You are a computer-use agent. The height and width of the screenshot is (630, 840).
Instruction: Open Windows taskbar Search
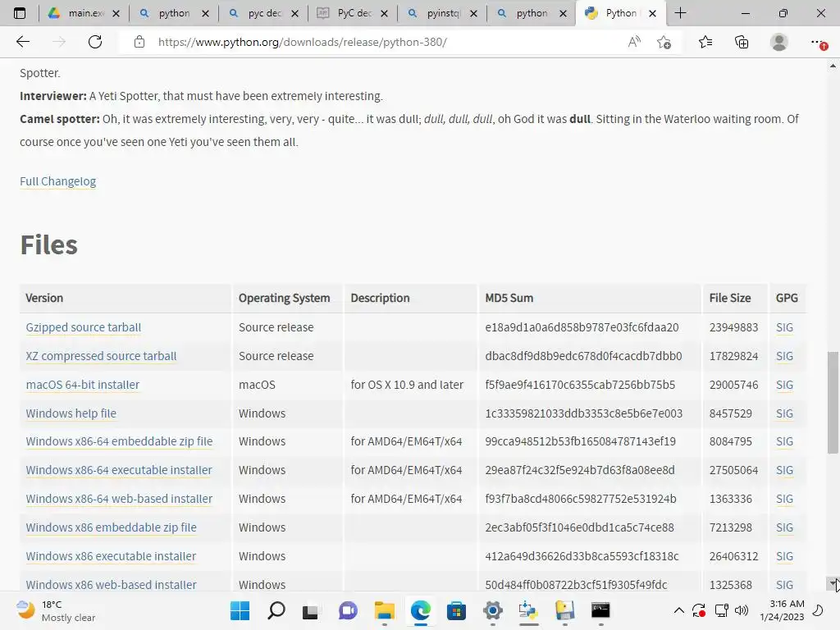pos(276,610)
